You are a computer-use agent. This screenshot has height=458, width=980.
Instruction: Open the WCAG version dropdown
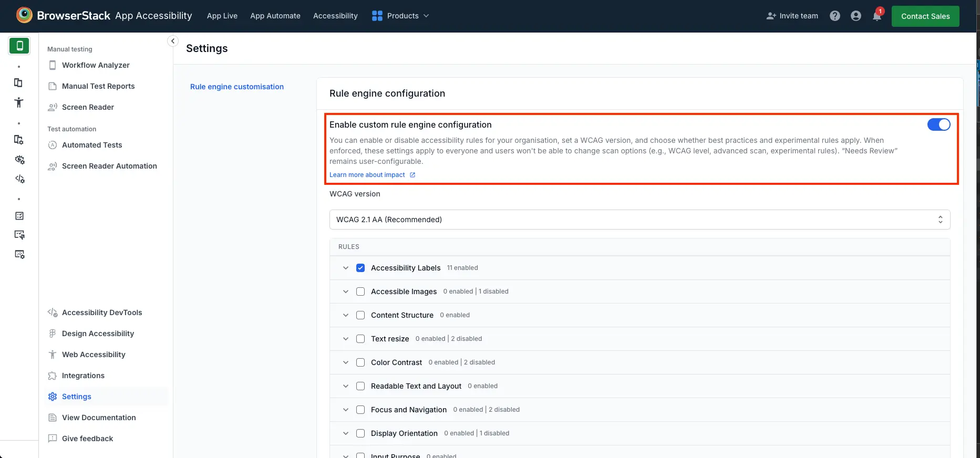(x=639, y=220)
